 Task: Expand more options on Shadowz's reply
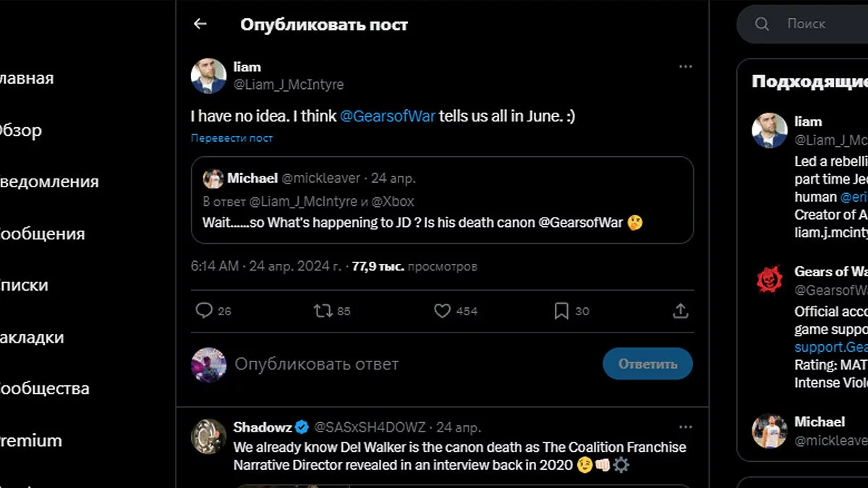point(685,427)
